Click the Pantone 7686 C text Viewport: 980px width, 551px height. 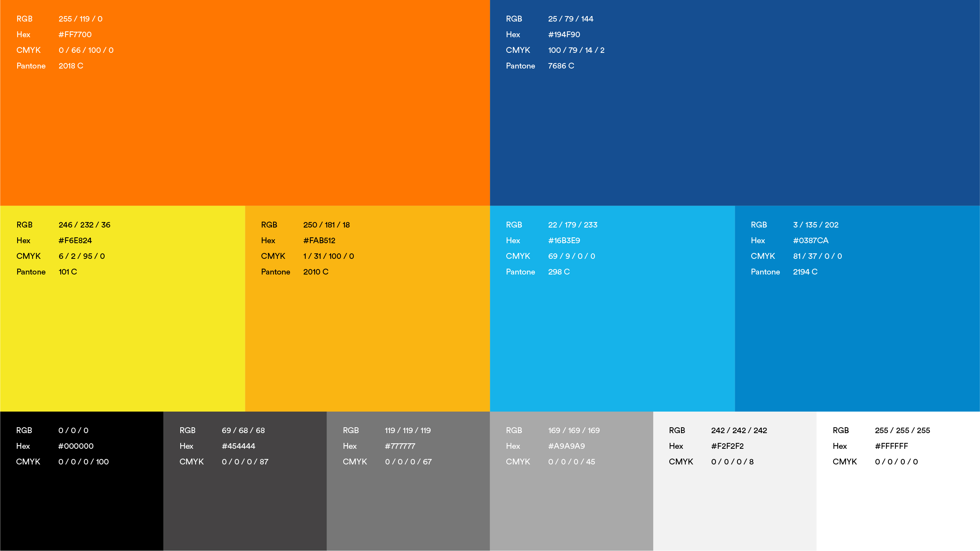[x=561, y=66]
